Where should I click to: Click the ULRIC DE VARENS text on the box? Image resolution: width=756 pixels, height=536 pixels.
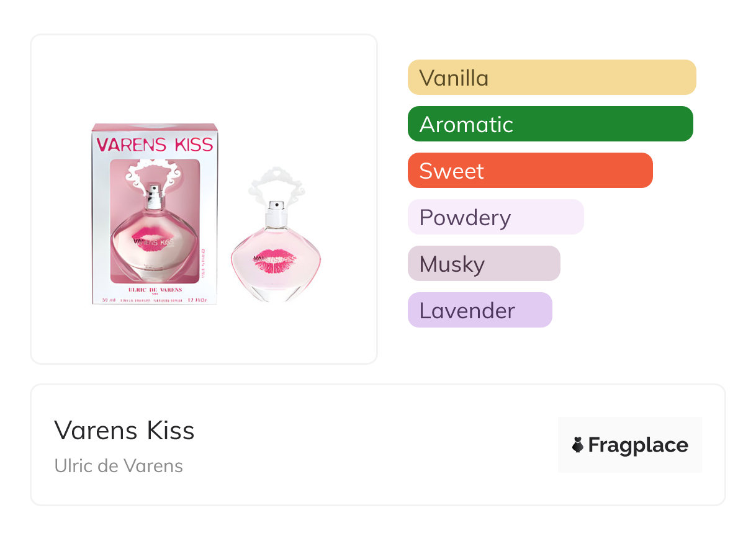pos(155,289)
